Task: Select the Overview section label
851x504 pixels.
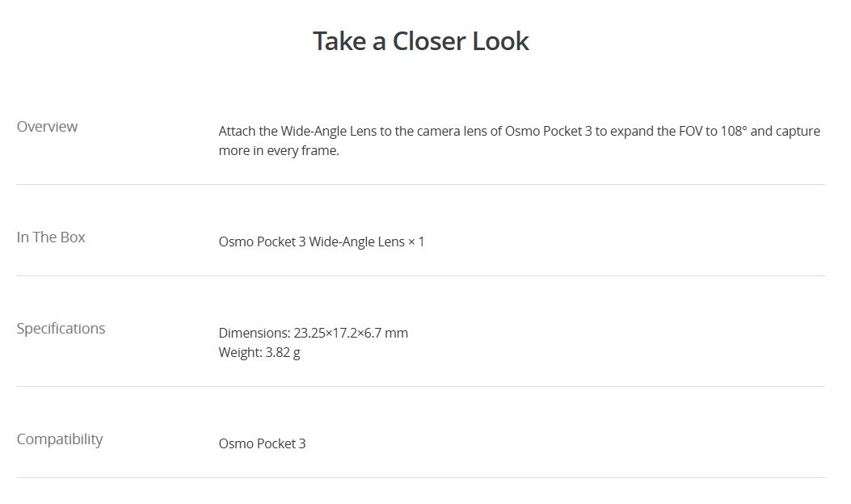Action: coord(48,127)
